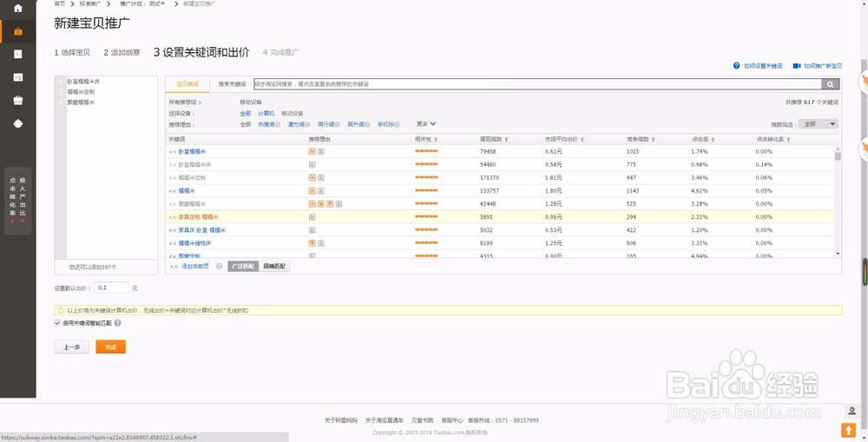Viewport: 868px width, 442px height.
Task: Filter device by 移动设备 option
Action: coord(293,114)
